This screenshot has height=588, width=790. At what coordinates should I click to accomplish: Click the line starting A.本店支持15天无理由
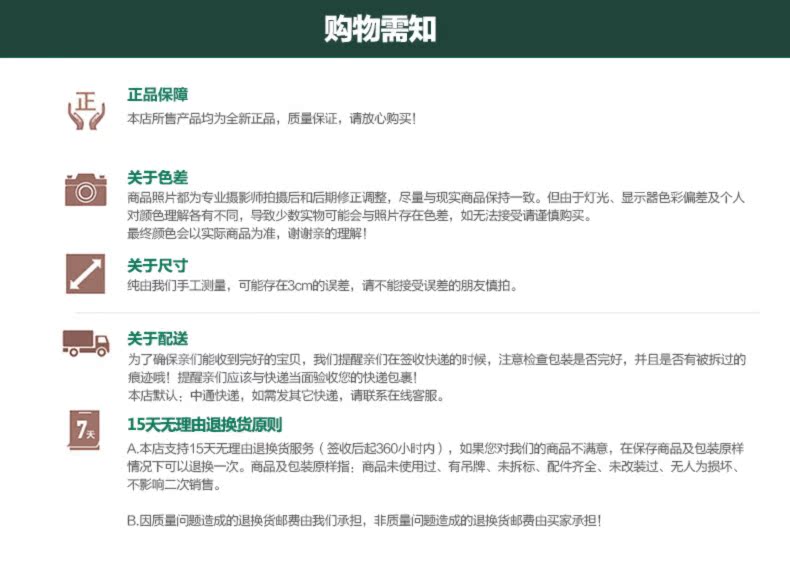click(x=435, y=448)
